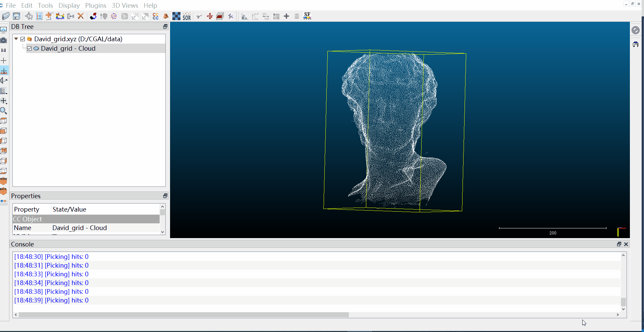The image size is (644, 332).
Task: Collapse the David_grid.xyz tree node
Action: click(16, 39)
